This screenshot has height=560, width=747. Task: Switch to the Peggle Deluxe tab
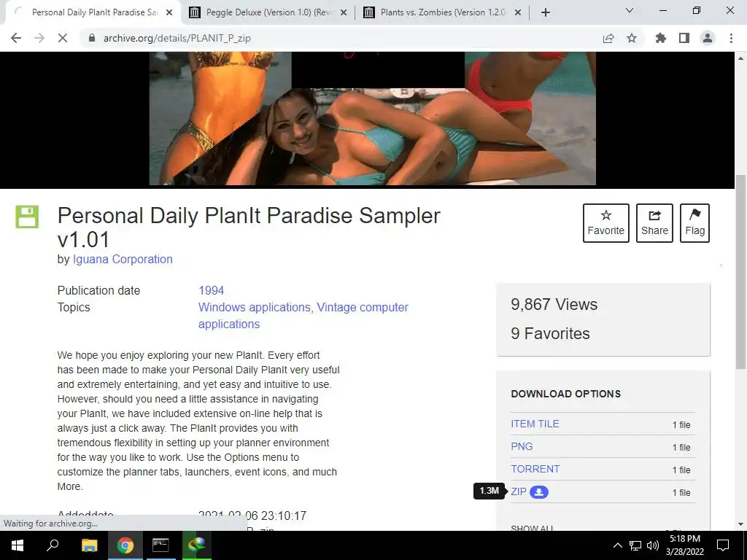[x=268, y=12]
